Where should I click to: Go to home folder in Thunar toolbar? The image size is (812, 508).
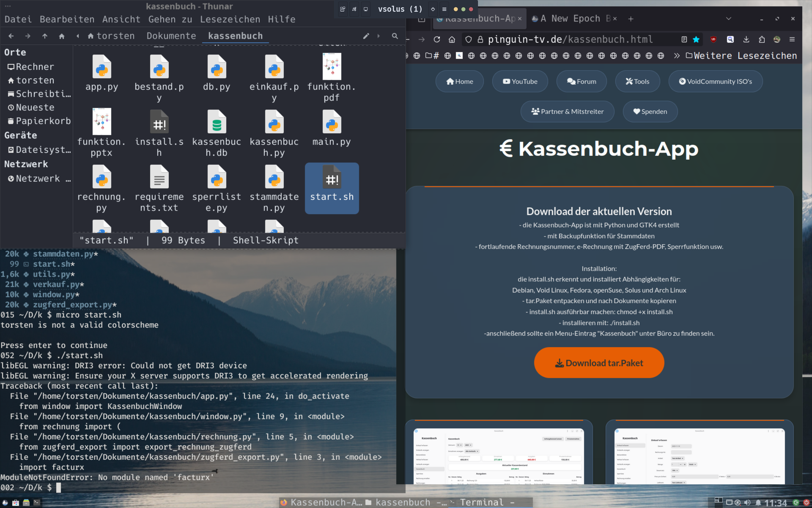pos(62,36)
